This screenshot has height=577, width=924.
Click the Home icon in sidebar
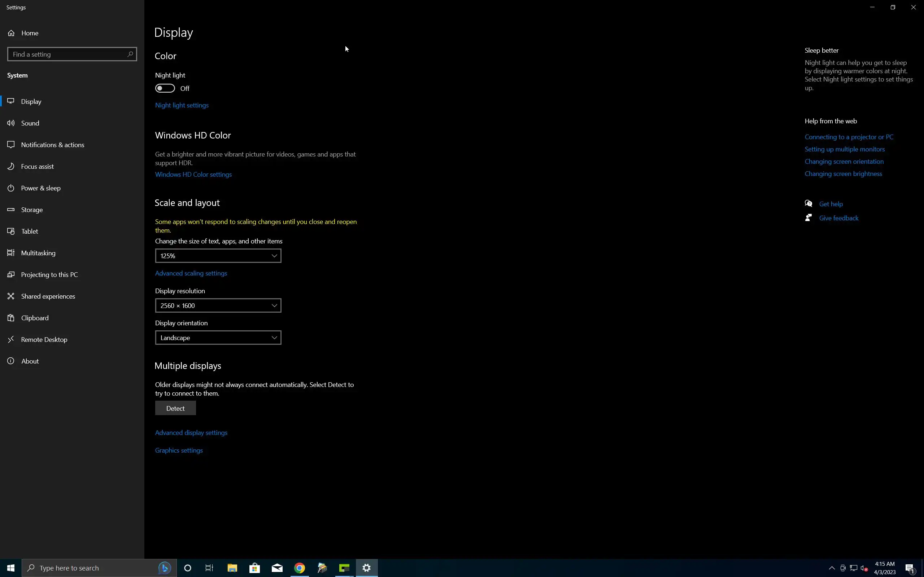(x=11, y=33)
